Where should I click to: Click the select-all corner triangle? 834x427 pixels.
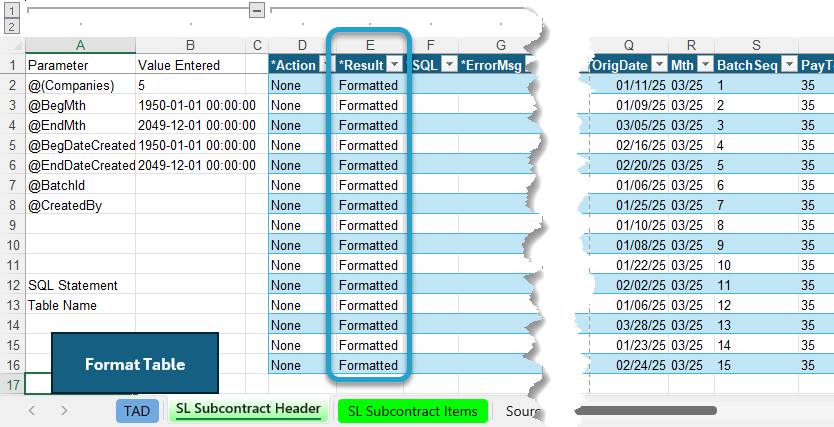[16, 45]
